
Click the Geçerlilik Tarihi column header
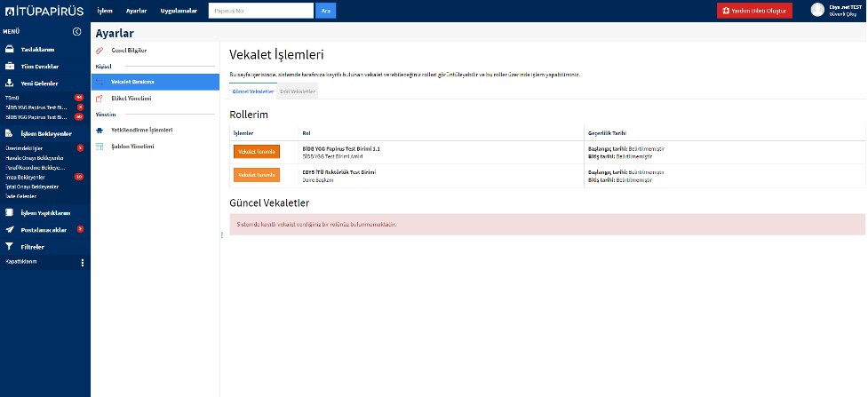(608, 133)
